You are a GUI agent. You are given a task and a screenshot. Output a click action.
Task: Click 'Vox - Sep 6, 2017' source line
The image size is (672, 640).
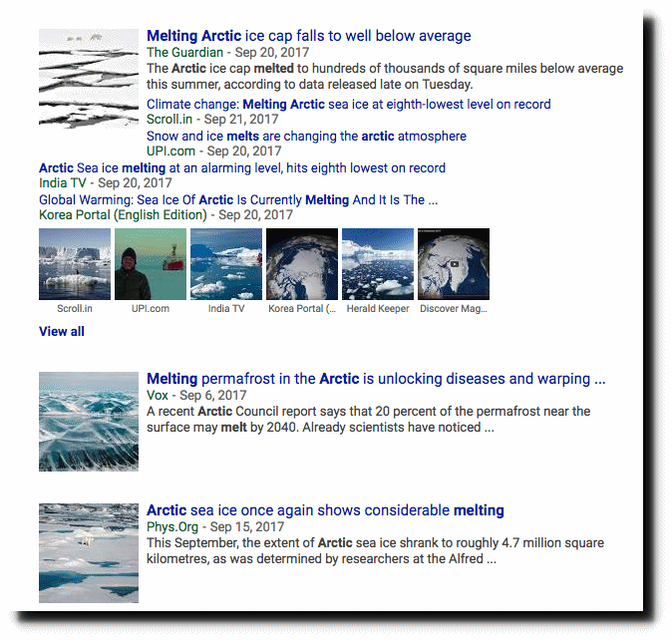(196, 396)
